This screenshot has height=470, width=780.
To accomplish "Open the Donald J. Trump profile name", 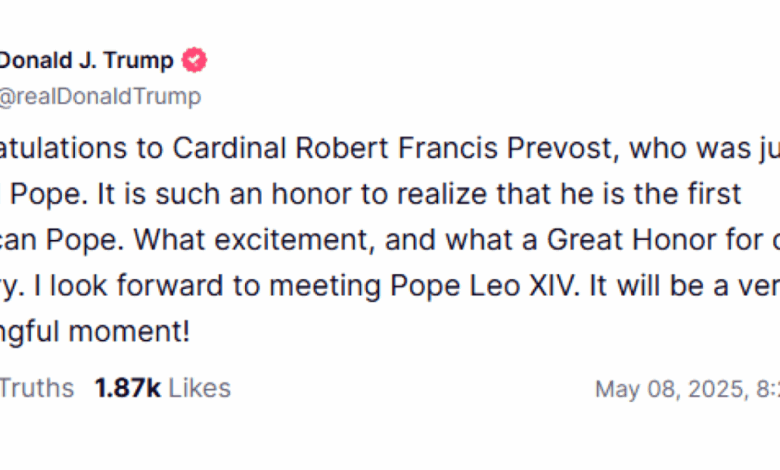I will 86,60.
